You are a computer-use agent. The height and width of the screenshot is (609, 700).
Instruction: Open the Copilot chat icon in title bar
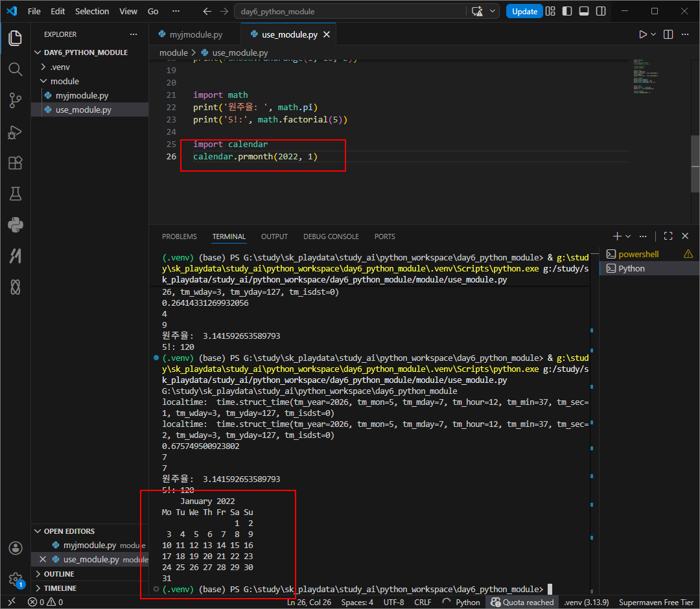[x=477, y=11]
